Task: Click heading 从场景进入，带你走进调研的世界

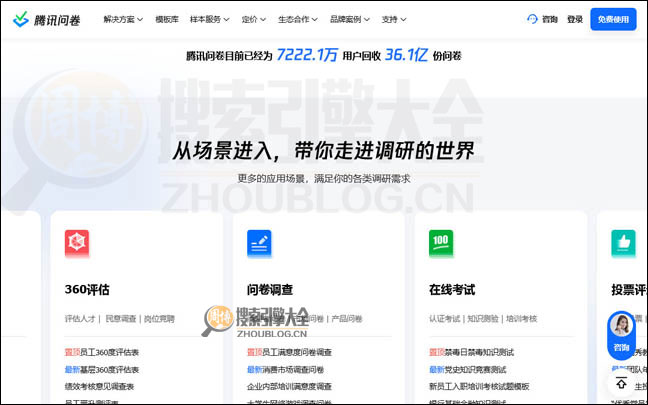Action: click(324, 151)
